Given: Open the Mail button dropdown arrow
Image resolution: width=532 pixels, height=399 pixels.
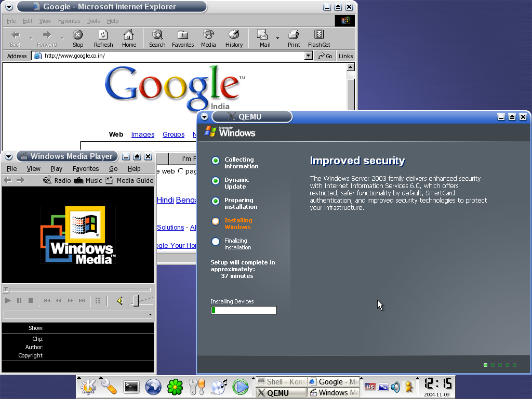Looking at the screenshot, I should [x=277, y=38].
